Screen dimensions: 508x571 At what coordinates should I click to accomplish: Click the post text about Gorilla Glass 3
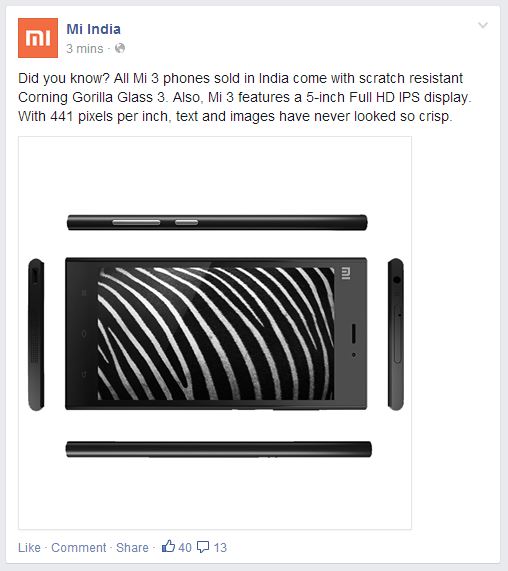244,97
